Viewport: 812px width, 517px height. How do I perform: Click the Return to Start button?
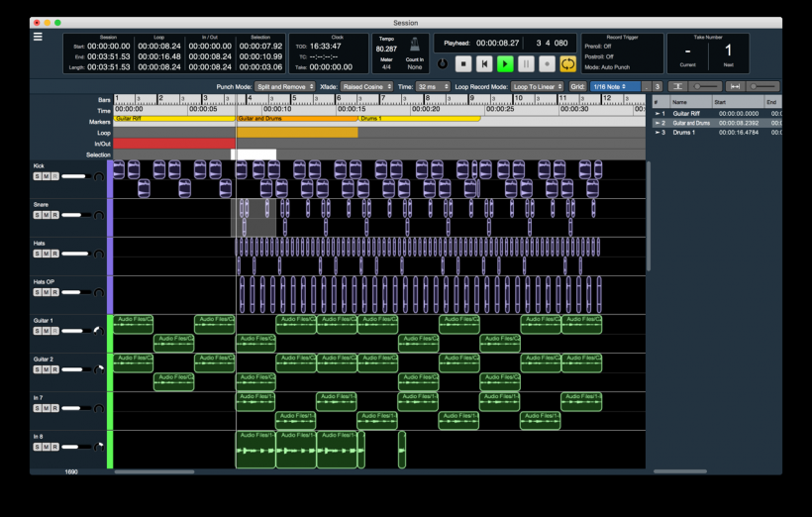coord(484,63)
